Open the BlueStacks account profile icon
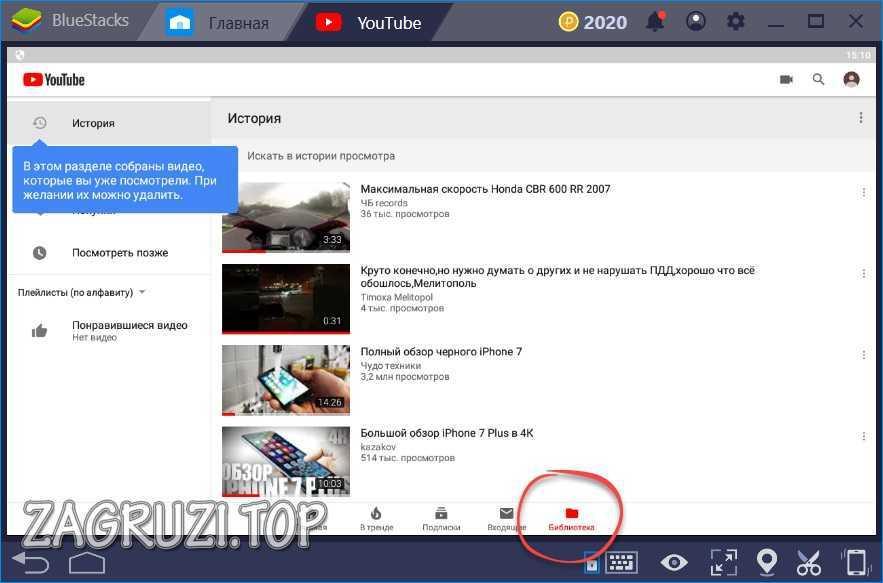 696,21
